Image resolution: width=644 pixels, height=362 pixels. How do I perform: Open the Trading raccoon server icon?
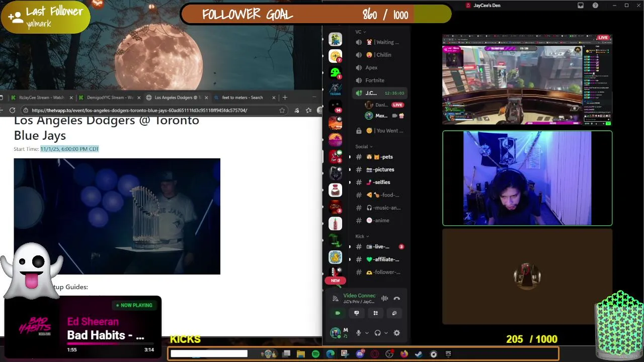(x=335, y=89)
